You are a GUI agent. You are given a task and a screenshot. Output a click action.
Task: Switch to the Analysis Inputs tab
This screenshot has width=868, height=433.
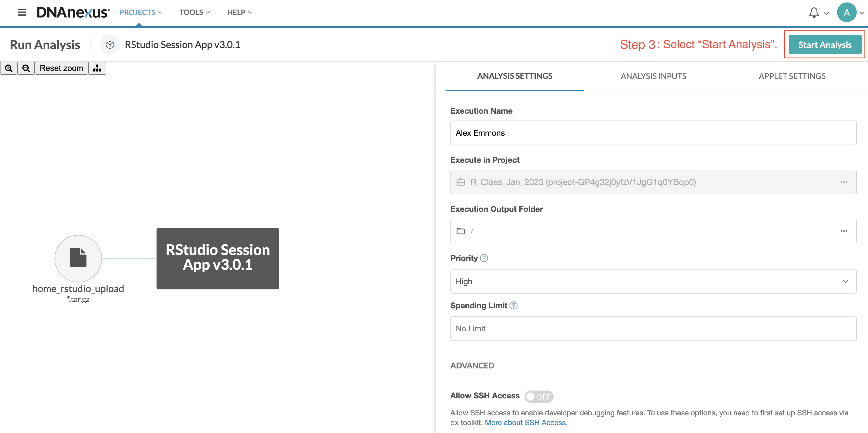[x=653, y=76]
